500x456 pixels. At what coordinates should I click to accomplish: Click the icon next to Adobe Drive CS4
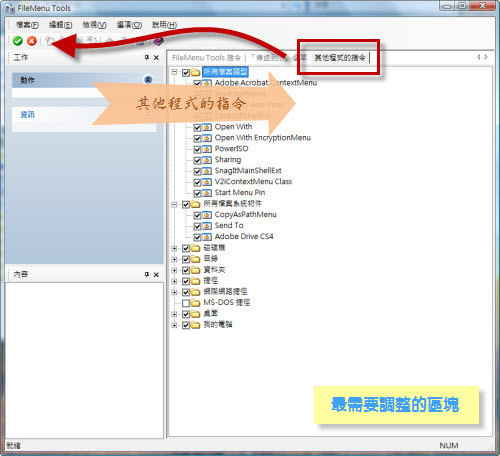[x=207, y=237]
